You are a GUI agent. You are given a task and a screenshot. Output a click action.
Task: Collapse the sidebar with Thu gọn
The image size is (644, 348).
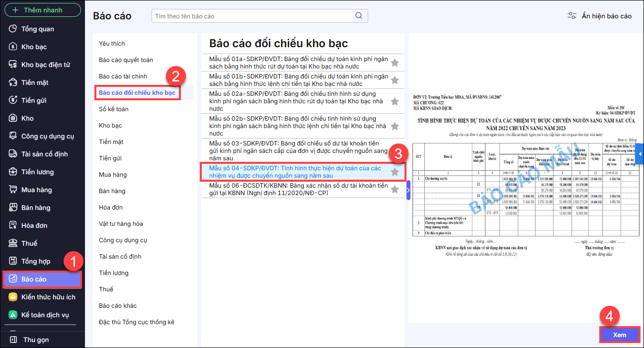tap(36, 340)
